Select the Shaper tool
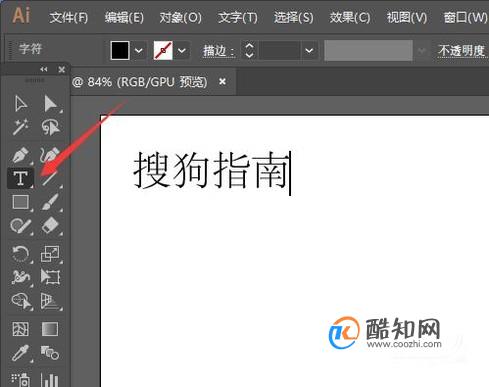The height and width of the screenshot is (387, 489). click(x=20, y=226)
